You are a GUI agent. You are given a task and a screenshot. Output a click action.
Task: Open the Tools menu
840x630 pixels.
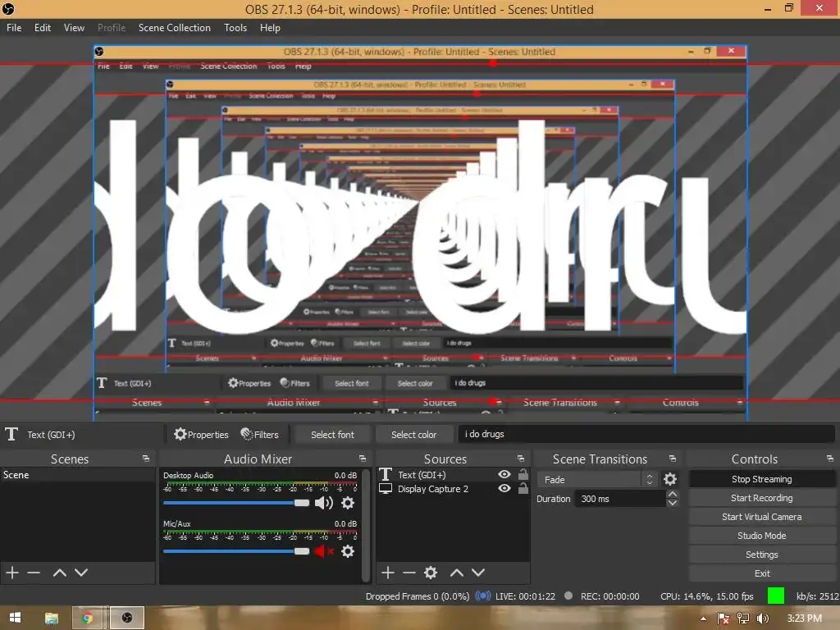[x=235, y=28]
